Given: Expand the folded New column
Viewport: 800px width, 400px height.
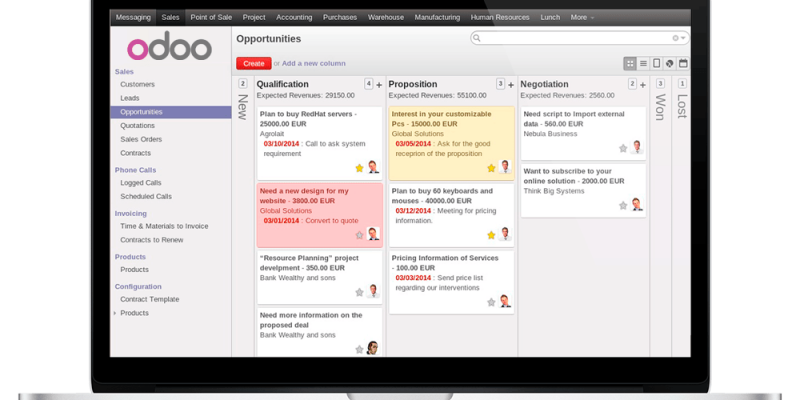Looking at the screenshot, I should (x=243, y=107).
